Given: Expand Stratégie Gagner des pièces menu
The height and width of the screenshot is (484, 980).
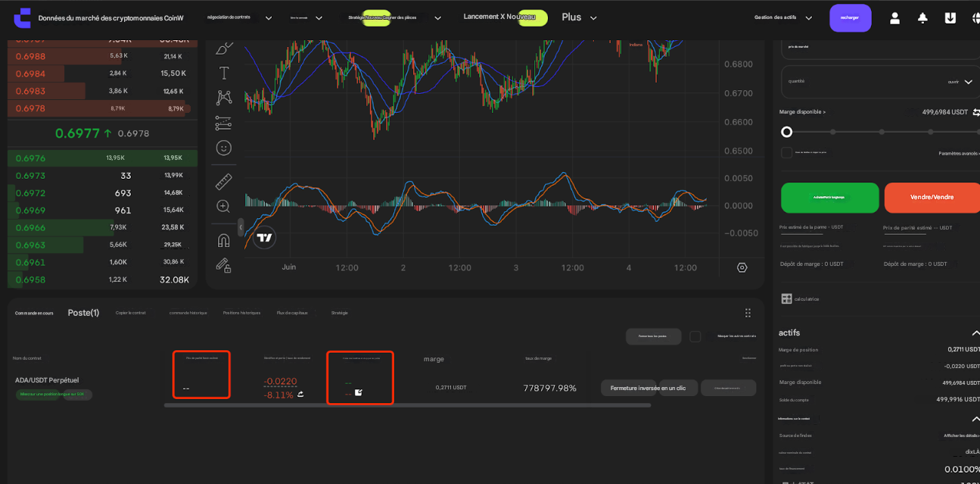Looking at the screenshot, I should 437,18.
